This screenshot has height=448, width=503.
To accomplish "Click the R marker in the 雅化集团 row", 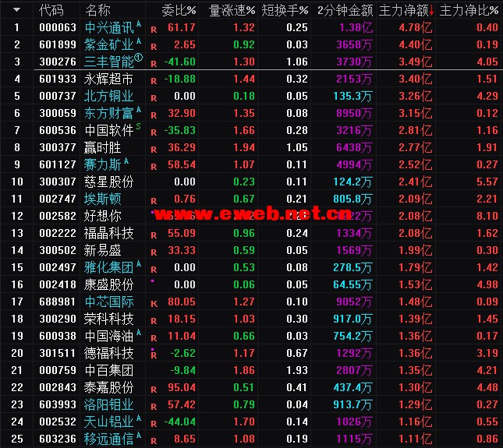I will (x=154, y=270).
